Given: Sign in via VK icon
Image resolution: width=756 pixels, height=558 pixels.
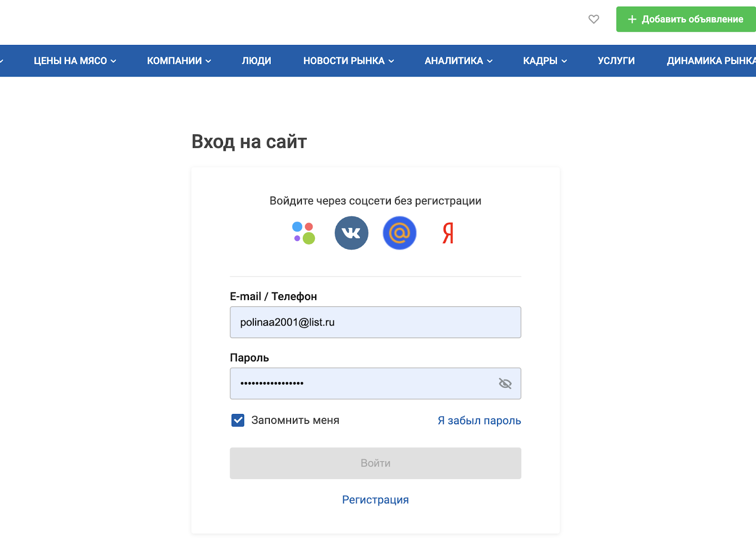Looking at the screenshot, I should [352, 233].
